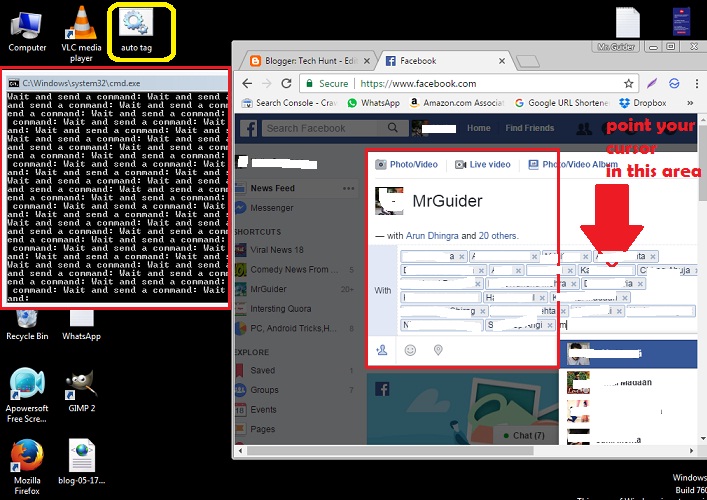
Task: Click the horizontal scrollbar in Chrome
Action: click(x=390, y=450)
